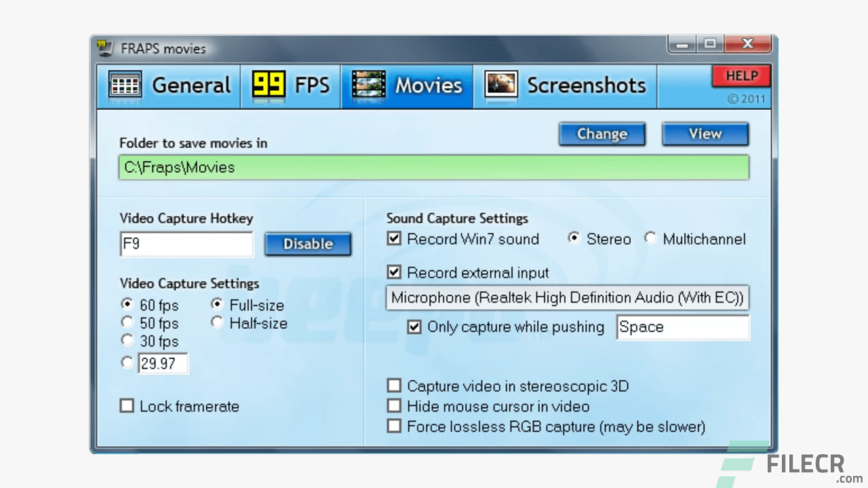Click the Fraps monitor icon in the titlebar
This screenshot has height=488, width=868.
[105, 46]
